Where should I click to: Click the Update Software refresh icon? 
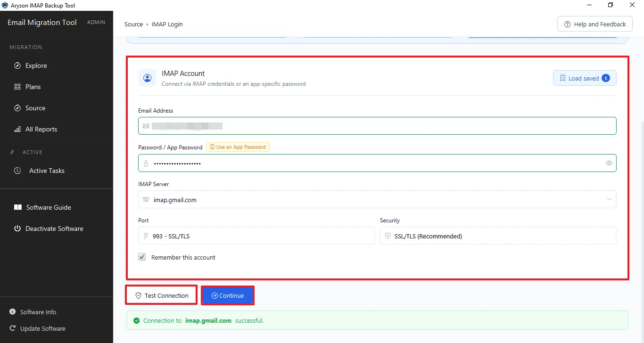(12, 328)
